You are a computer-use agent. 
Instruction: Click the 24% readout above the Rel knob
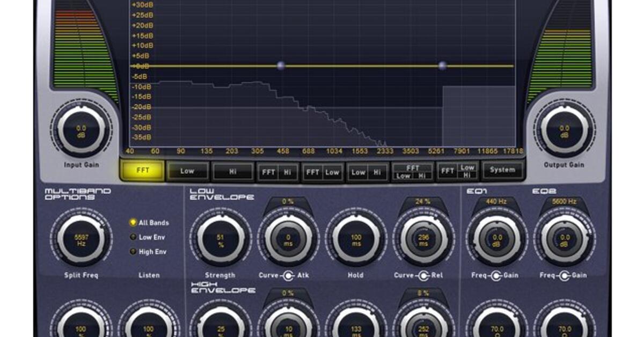coord(422,200)
